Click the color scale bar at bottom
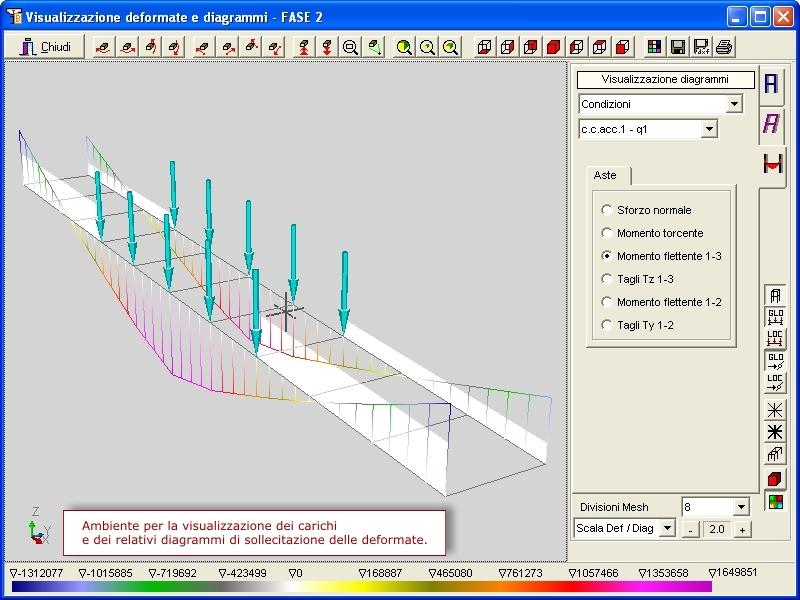This screenshot has height=600, width=800. point(360,587)
